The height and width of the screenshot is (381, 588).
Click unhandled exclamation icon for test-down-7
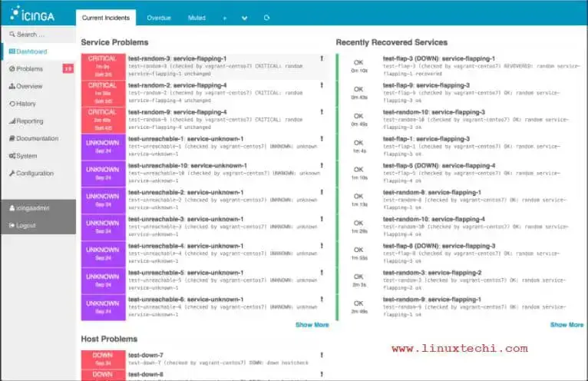pyautogui.click(x=322, y=355)
